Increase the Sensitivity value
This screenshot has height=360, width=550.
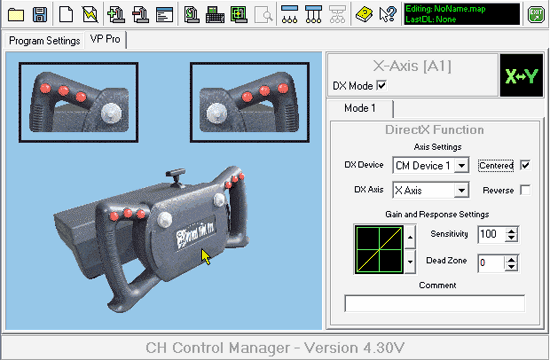coord(511,231)
